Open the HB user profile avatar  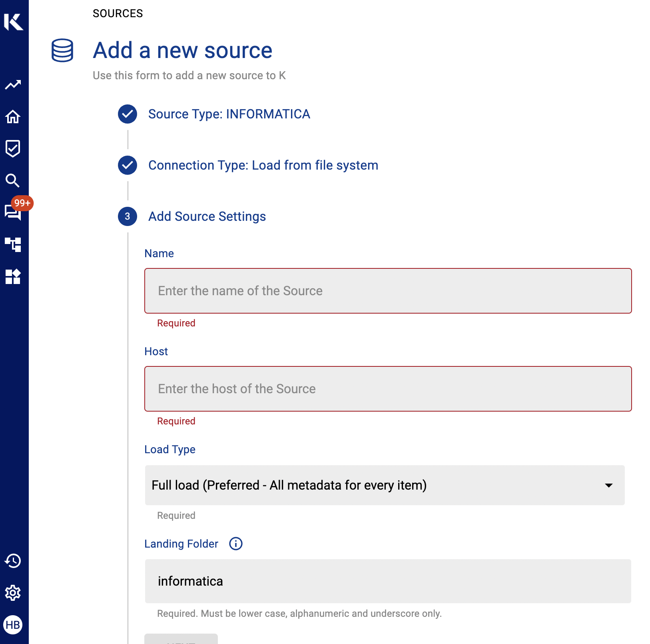(13, 625)
